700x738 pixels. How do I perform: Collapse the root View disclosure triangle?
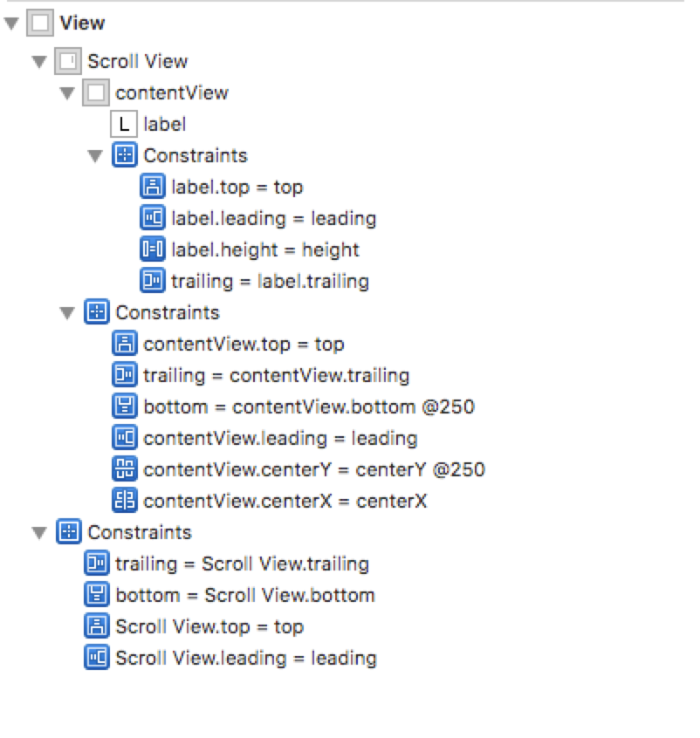point(11,23)
